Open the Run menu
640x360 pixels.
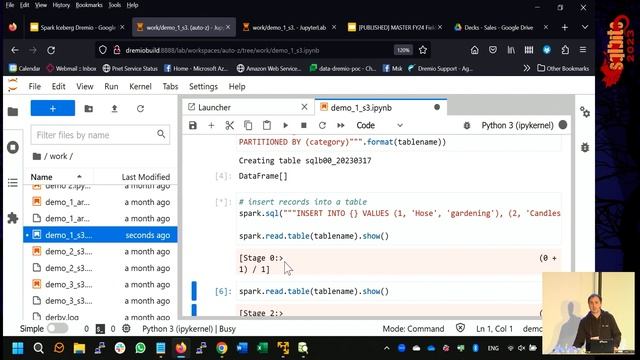tap(111, 87)
